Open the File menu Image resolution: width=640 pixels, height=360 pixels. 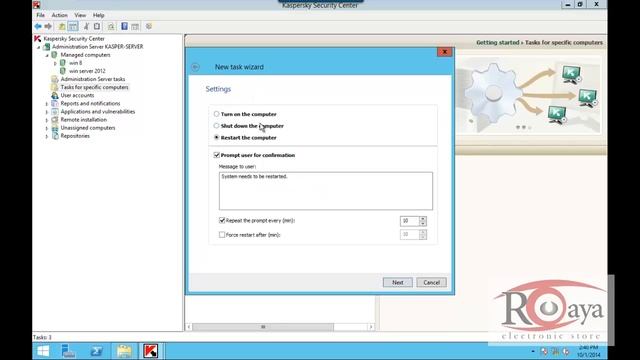point(40,15)
